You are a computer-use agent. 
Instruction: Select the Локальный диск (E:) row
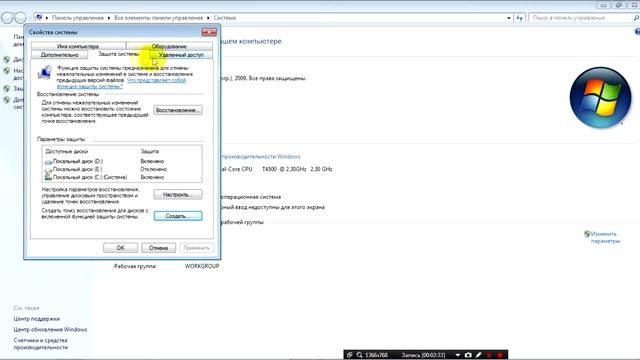point(122,169)
